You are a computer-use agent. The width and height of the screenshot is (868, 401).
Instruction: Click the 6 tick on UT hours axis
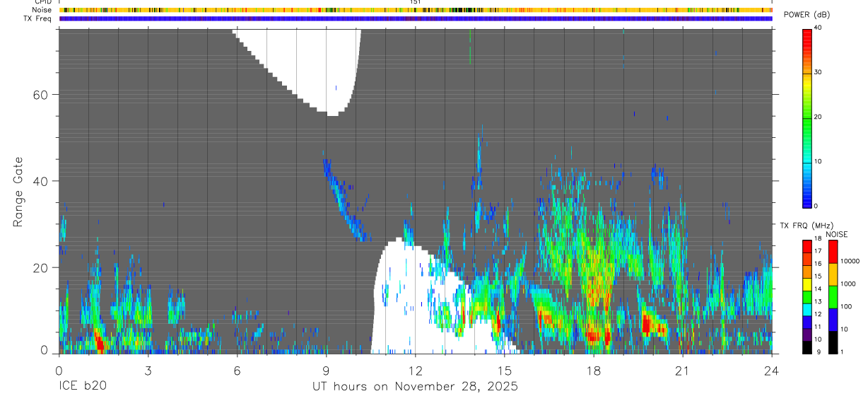point(237,370)
